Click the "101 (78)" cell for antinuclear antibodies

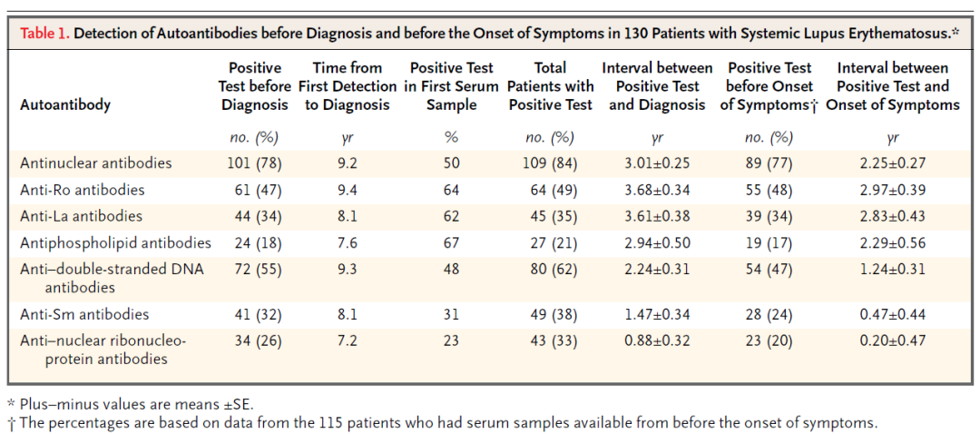pos(255,164)
